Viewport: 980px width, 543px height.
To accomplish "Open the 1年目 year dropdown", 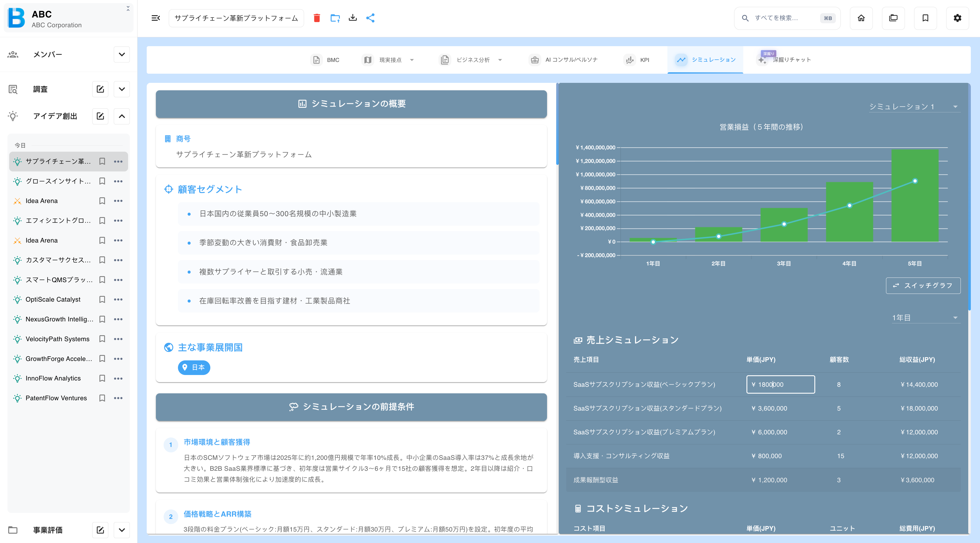I will [926, 318].
